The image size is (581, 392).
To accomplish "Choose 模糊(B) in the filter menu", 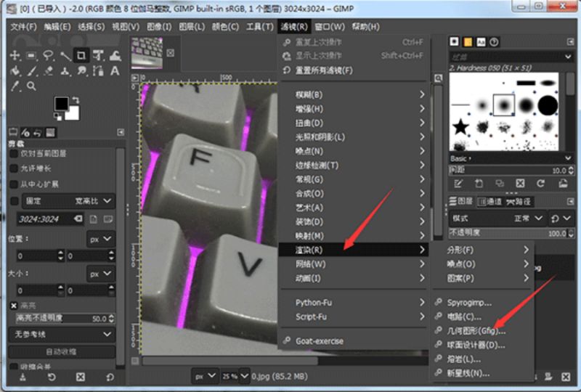I will pyautogui.click(x=353, y=95).
